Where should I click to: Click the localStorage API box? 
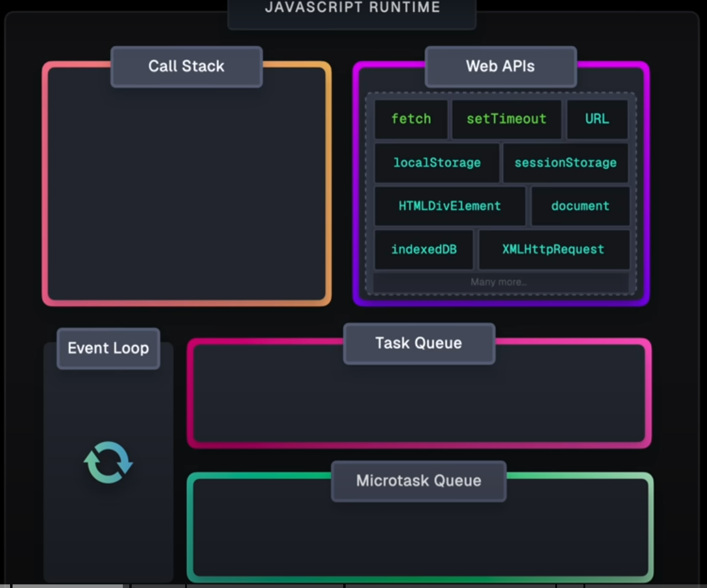coord(437,163)
